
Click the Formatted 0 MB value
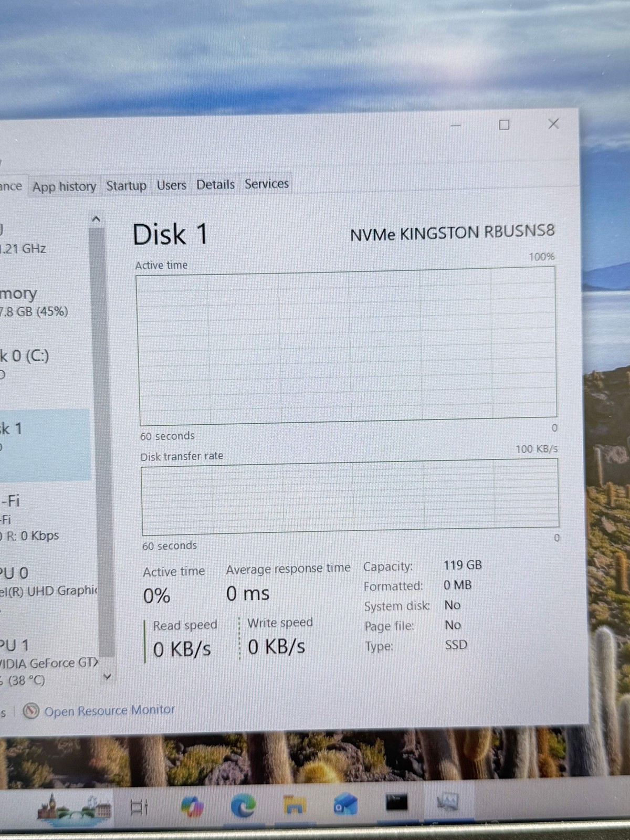(457, 585)
